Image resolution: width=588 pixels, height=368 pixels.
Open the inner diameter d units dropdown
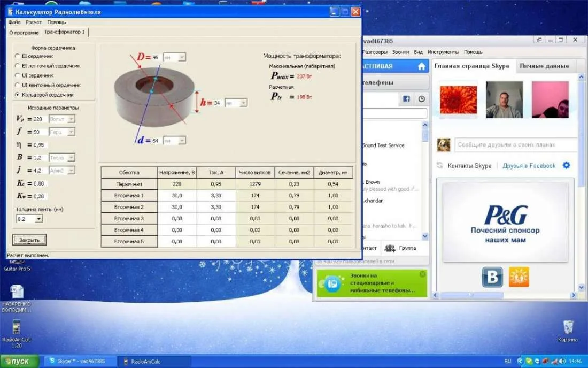(182, 141)
